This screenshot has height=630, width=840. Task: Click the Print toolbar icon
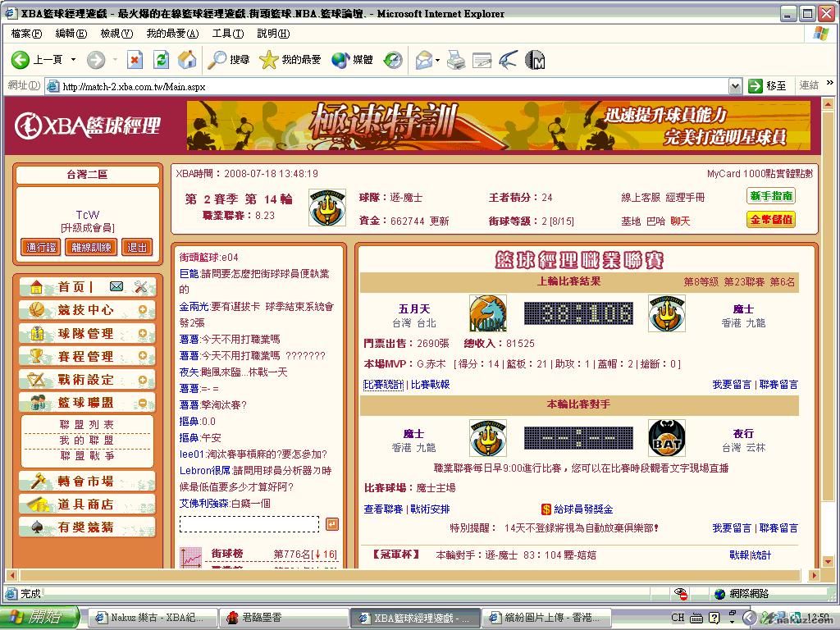[x=456, y=59]
